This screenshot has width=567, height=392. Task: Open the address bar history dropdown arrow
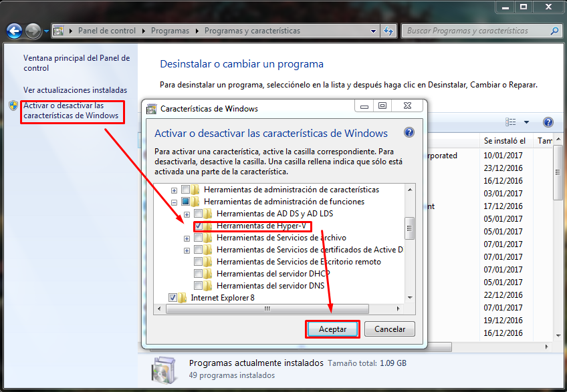[374, 31]
